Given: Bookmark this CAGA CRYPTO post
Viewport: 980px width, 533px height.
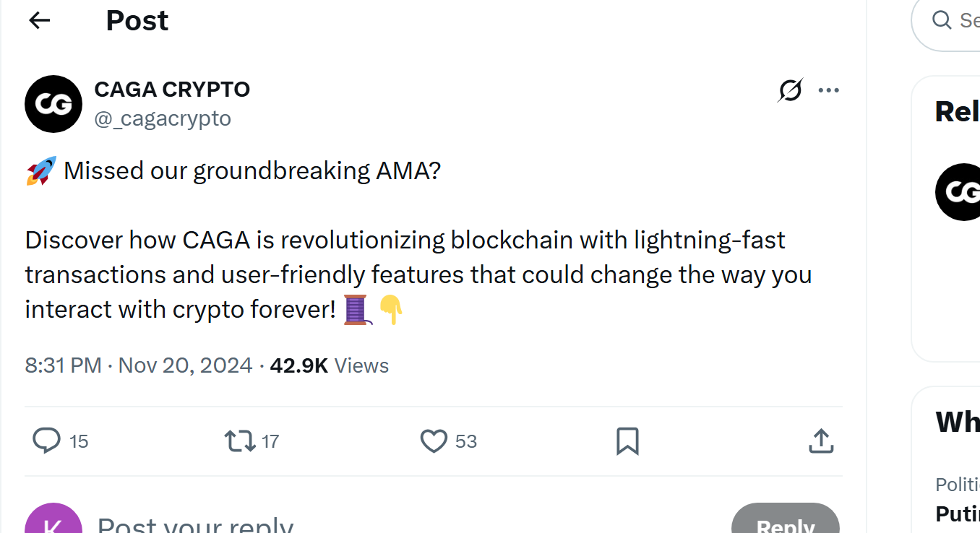Looking at the screenshot, I should (627, 441).
